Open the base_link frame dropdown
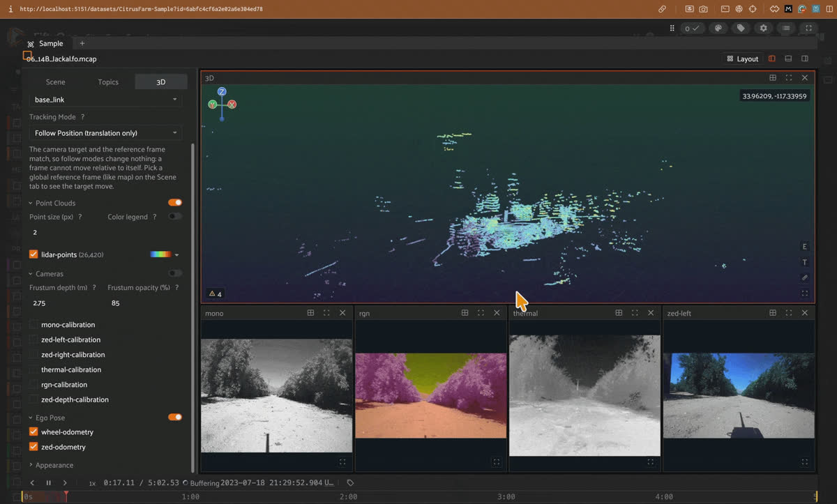Viewport: 837px width, 504px height. [105, 100]
